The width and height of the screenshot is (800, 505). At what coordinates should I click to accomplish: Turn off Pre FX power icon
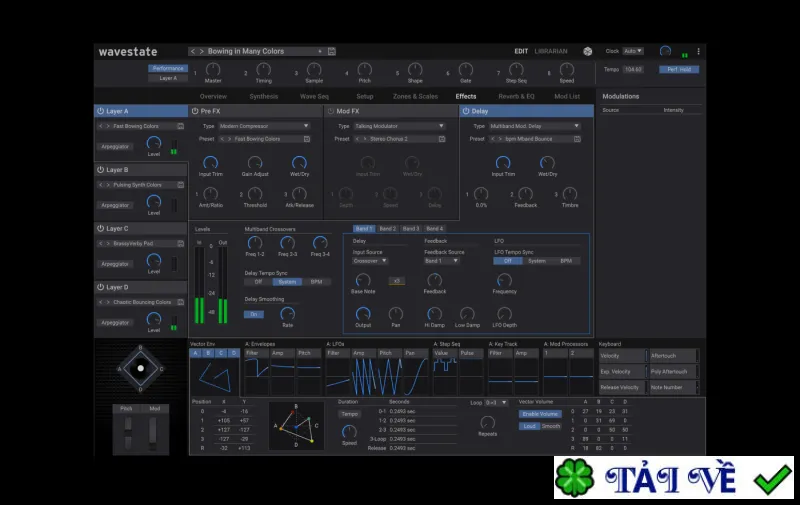(195, 111)
